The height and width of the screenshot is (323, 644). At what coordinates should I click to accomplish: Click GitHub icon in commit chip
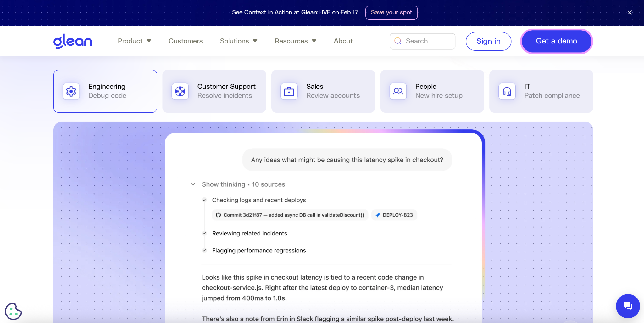tap(218, 215)
